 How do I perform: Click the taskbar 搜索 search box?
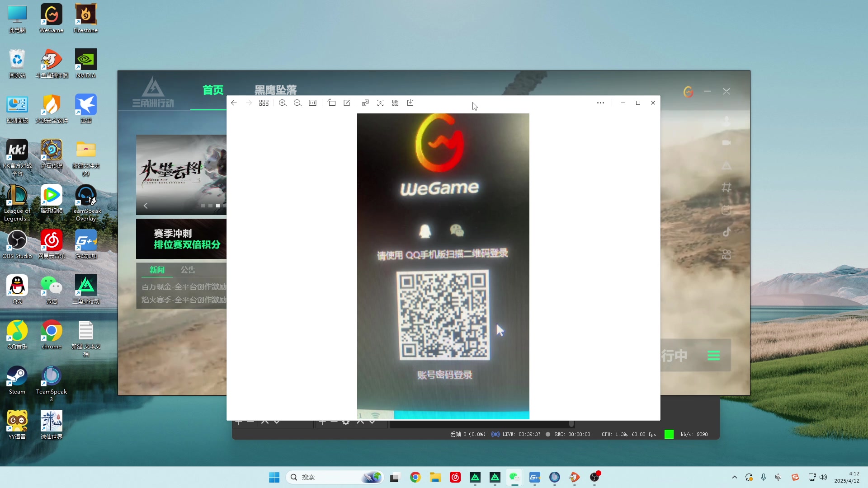(335, 477)
